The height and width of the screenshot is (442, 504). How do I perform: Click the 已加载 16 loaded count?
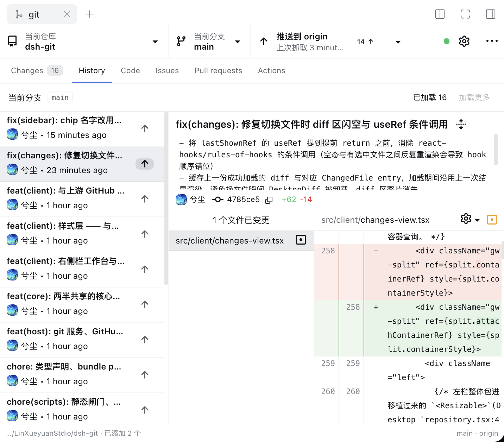[430, 97]
